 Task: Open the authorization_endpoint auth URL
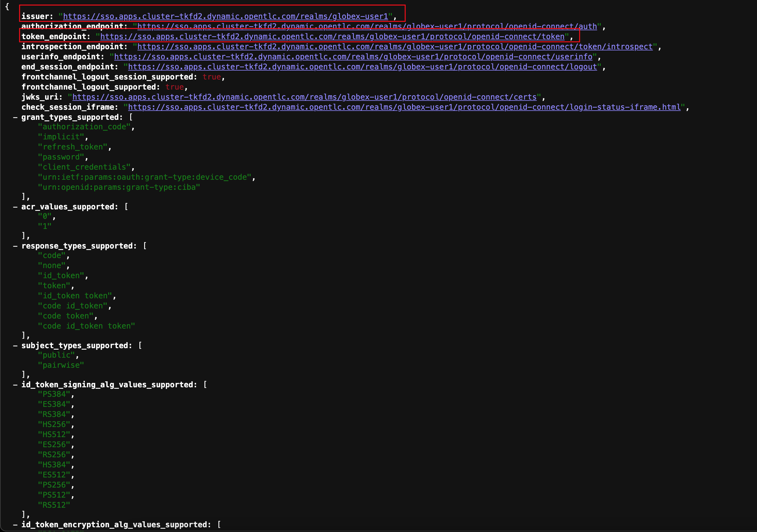367,26
